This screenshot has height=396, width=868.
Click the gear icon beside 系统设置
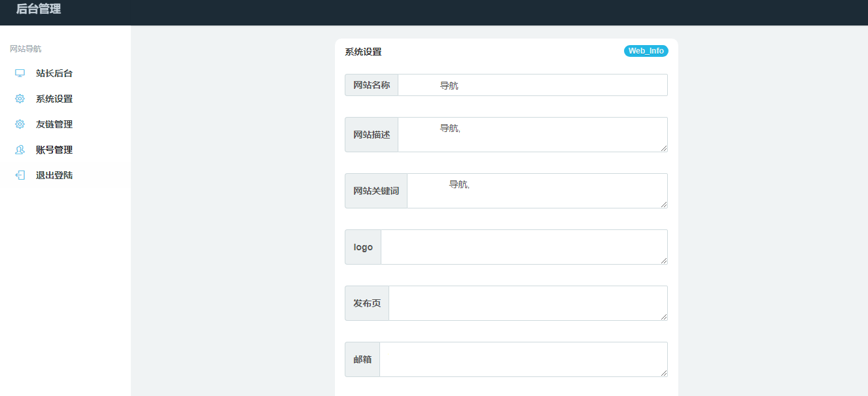point(20,99)
